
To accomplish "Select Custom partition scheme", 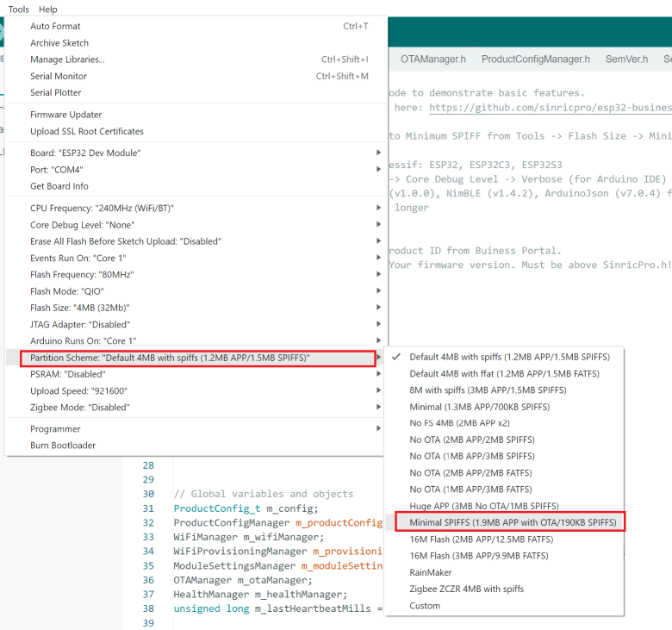I will [x=504, y=606].
